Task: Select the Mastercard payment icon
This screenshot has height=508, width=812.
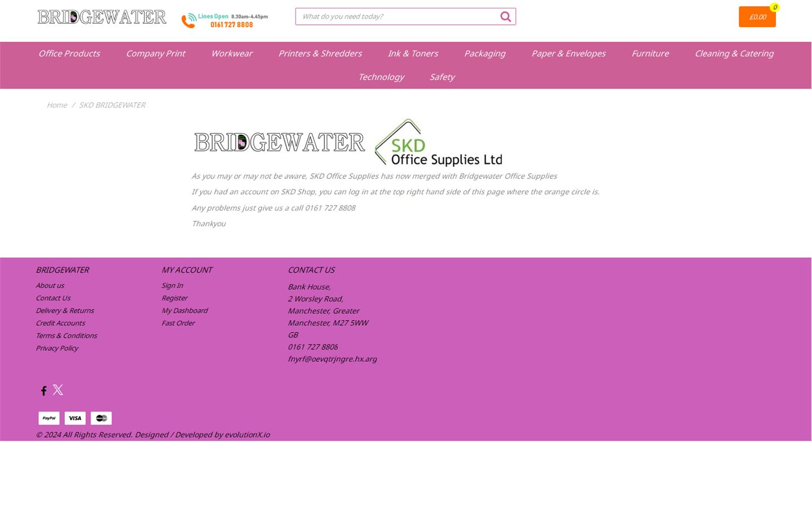Action: [x=101, y=418]
